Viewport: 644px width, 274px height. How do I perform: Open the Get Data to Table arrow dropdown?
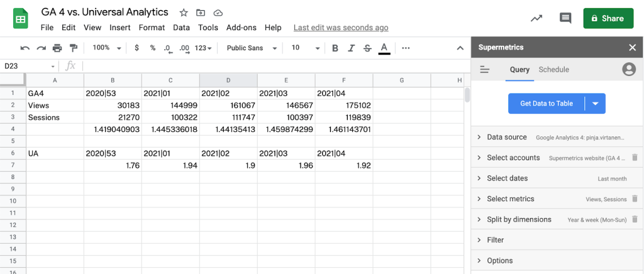click(595, 104)
